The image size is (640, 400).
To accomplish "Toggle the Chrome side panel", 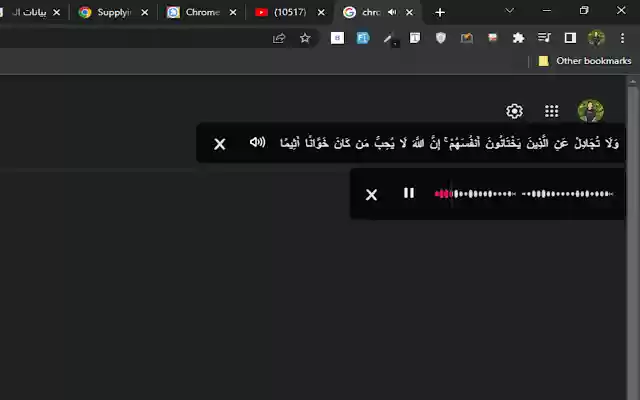I will pos(570,38).
